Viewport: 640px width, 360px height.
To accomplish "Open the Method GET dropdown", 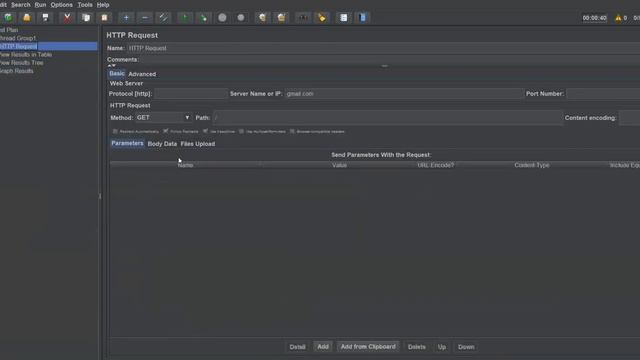I will tap(164, 118).
